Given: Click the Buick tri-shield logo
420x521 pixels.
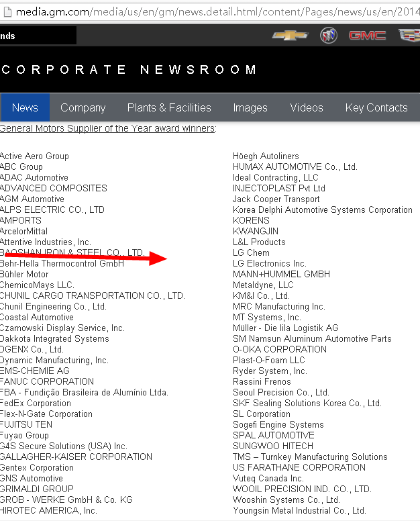Looking at the screenshot, I should coord(329,35).
